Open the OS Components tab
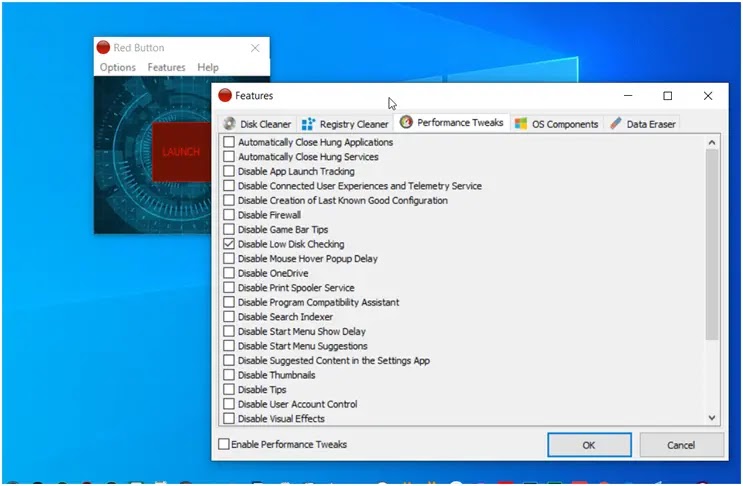Viewport: 743px width, 486px height. click(557, 124)
